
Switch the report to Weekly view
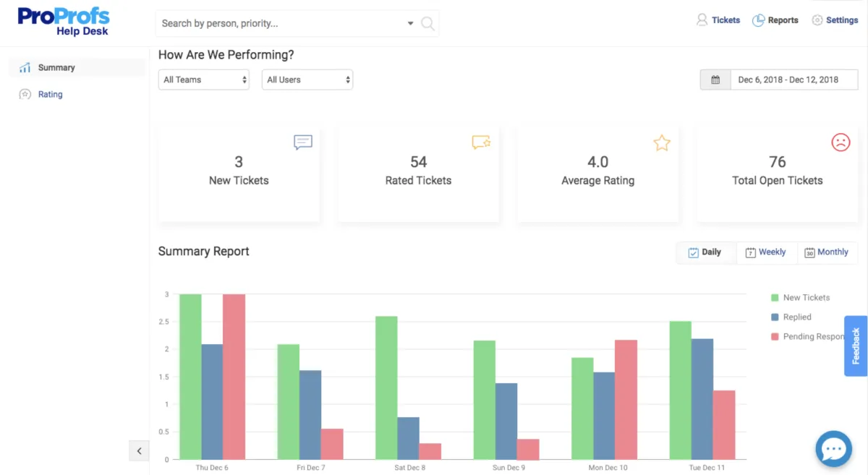pos(766,252)
